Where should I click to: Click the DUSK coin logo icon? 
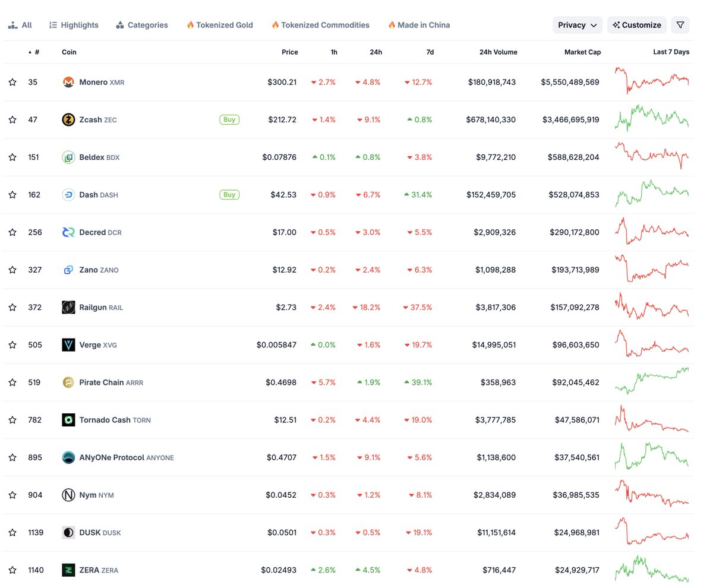click(68, 532)
